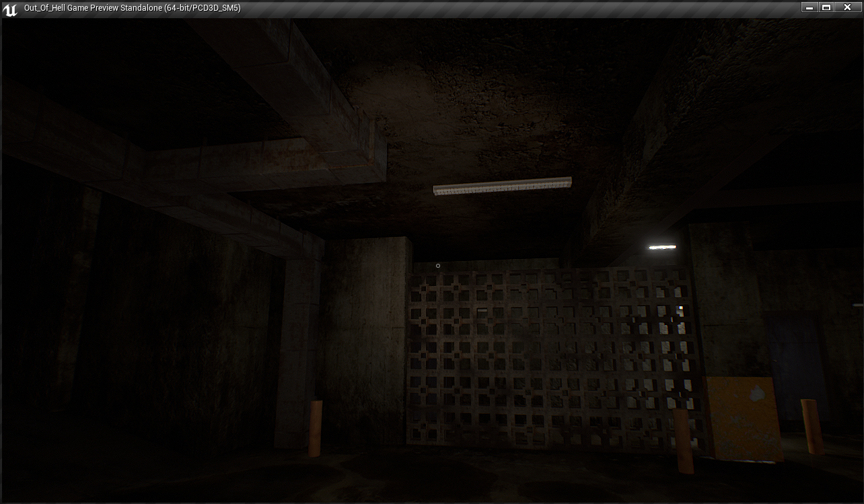Click the orange bollard beside the yellow panel

pyautogui.click(x=684, y=439)
